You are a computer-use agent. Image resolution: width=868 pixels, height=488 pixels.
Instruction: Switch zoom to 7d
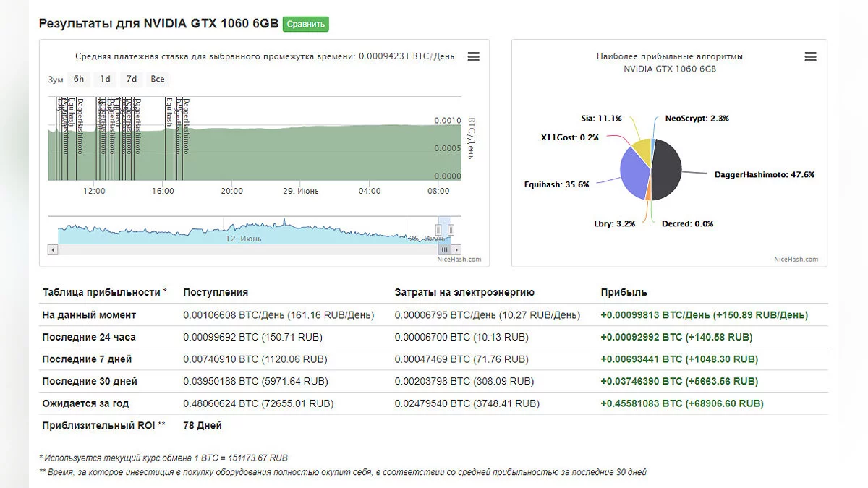click(132, 80)
